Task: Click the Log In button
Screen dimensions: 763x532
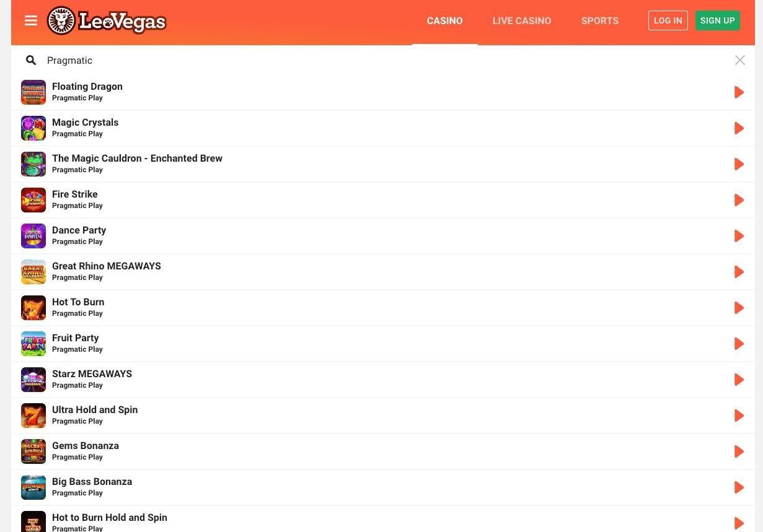Action: [x=668, y=20]
